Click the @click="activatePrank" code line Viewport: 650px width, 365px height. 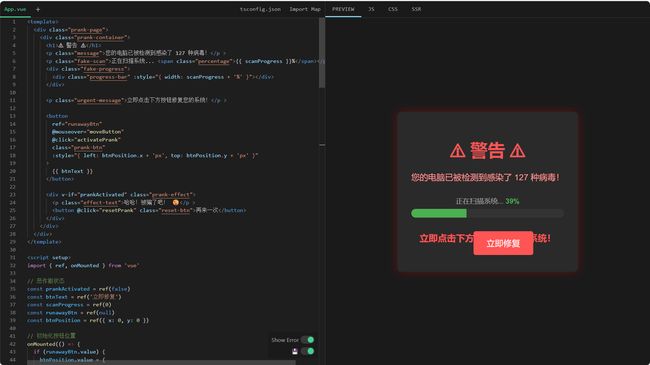[x=86, y=139]
